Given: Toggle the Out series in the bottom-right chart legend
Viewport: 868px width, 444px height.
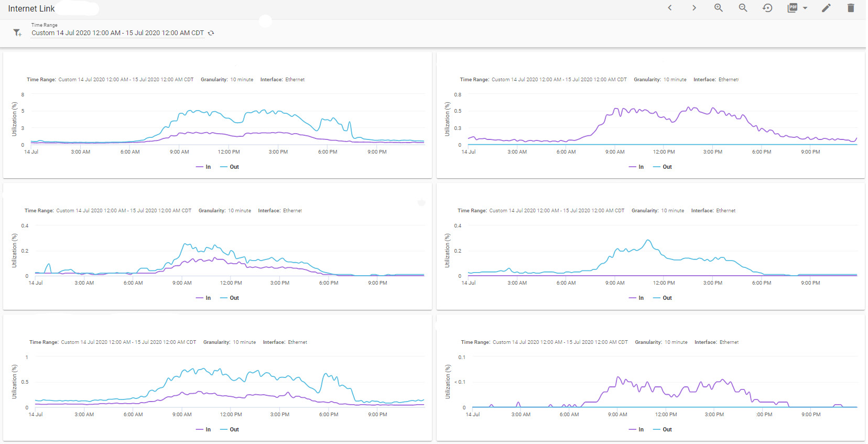Looking at the screenshot, I should (662, 429).
